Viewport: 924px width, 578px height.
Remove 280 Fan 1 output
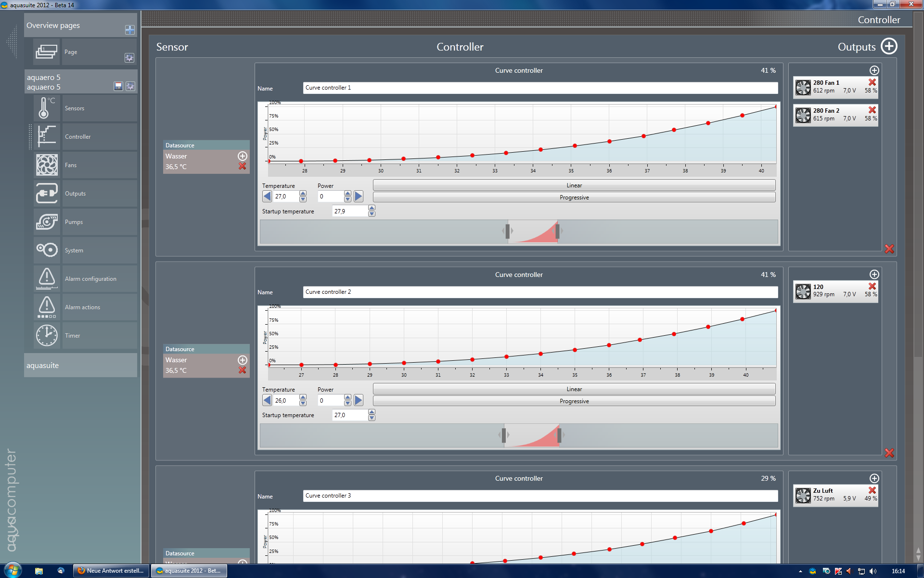(872, 82)
